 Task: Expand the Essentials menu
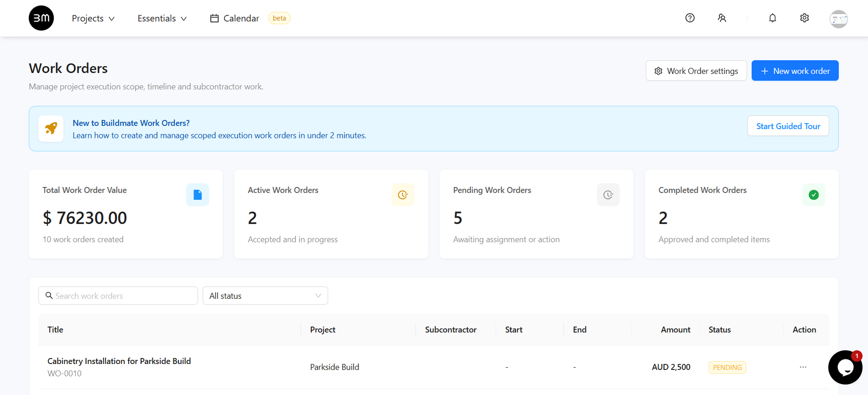(x=162, y=18)
